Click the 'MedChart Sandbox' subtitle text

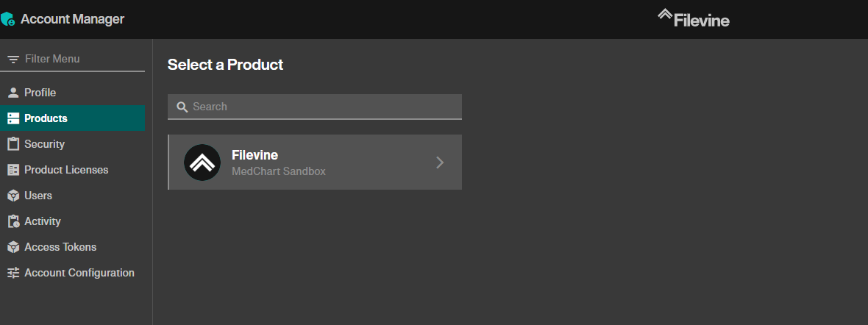[279, 171]
